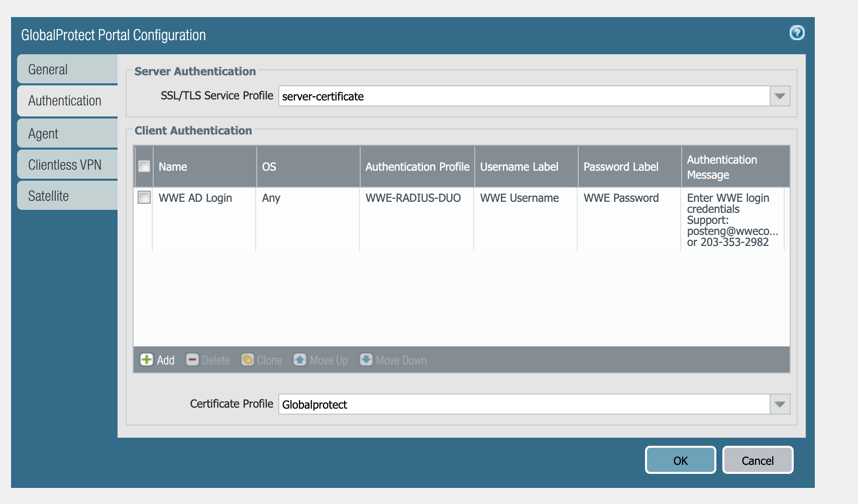Expand the Certificate Profile dropdown arrow
The height and width of the screenshot is (504, 858).
[x=780, y=404]
